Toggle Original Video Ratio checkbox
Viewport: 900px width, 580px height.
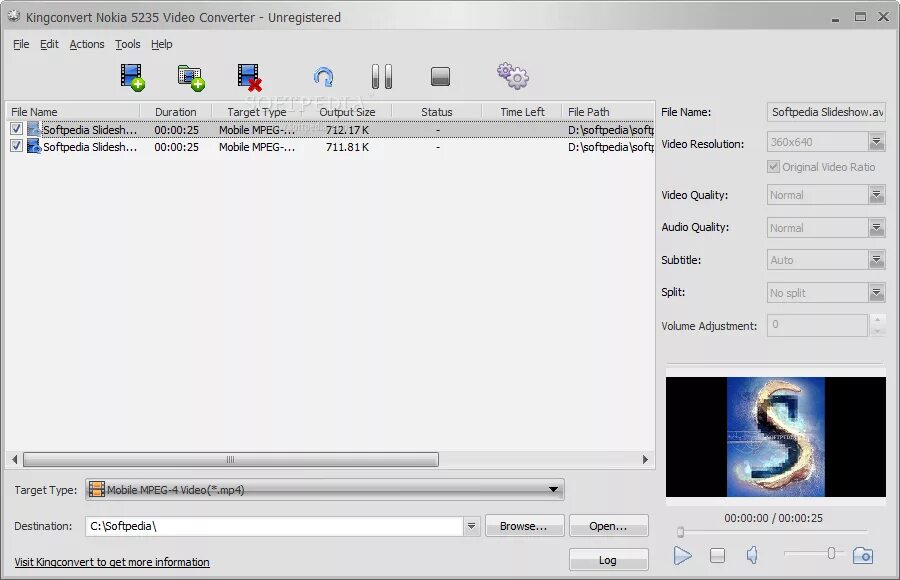(773, 167)
